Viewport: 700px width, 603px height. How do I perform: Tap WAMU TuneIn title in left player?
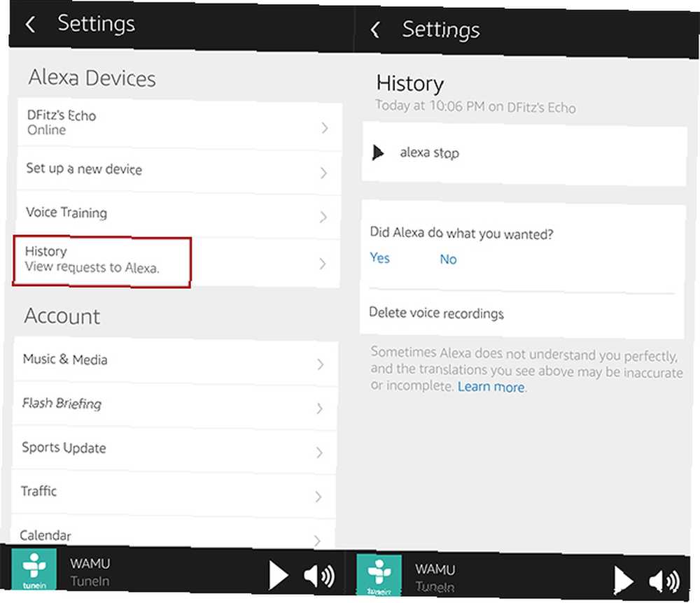[90, 572]
